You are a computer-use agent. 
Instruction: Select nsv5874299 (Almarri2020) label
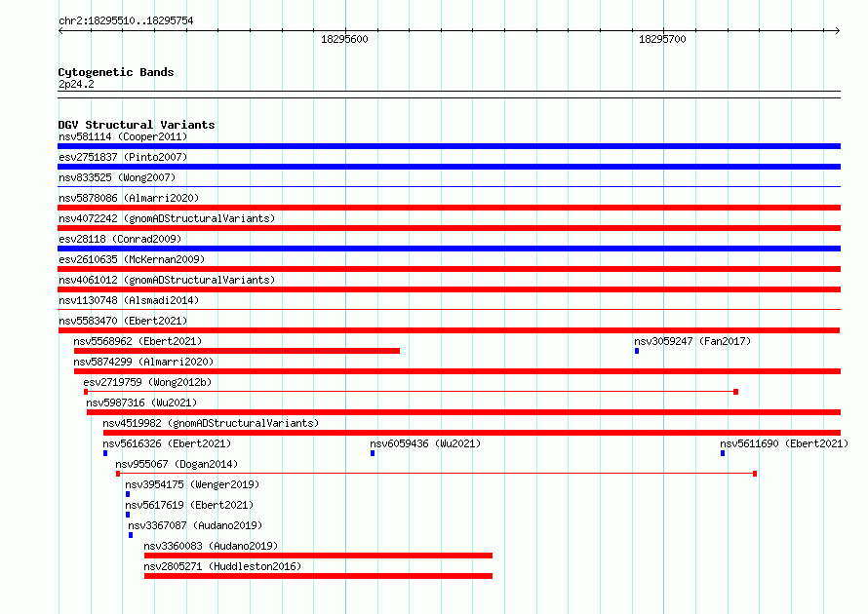point(143,362)
